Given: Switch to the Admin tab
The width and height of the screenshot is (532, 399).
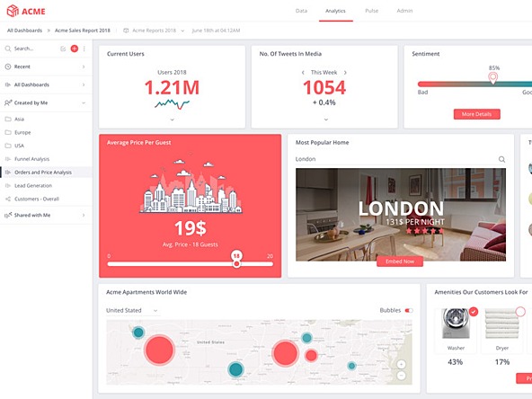Looking at the screenshot, I should coord(404,11).
